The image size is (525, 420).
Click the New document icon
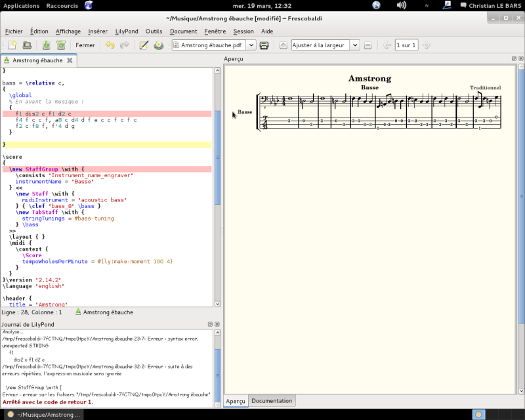pos(12,45)
